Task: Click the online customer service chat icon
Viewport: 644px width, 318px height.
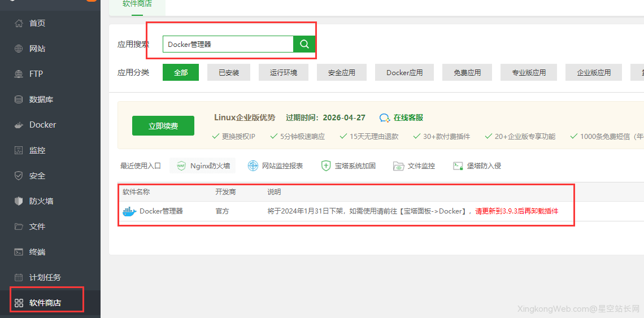Action: pos(385,118)
